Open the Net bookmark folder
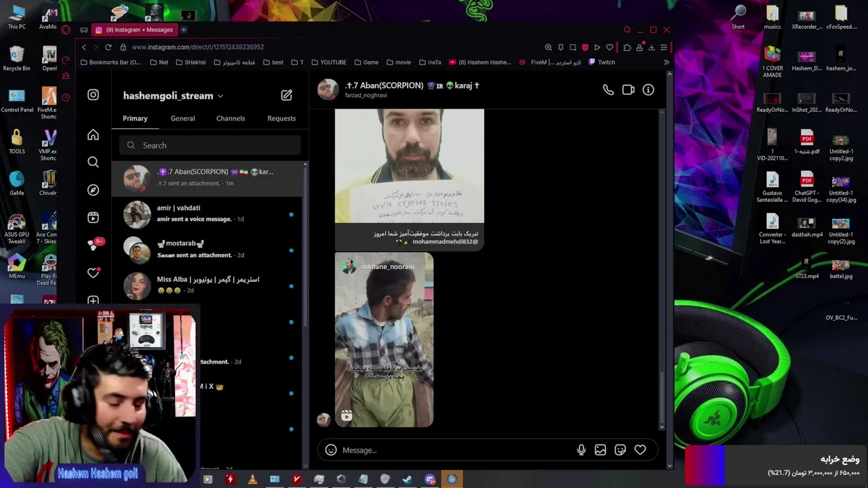The image size is (868, 488). 158,62
